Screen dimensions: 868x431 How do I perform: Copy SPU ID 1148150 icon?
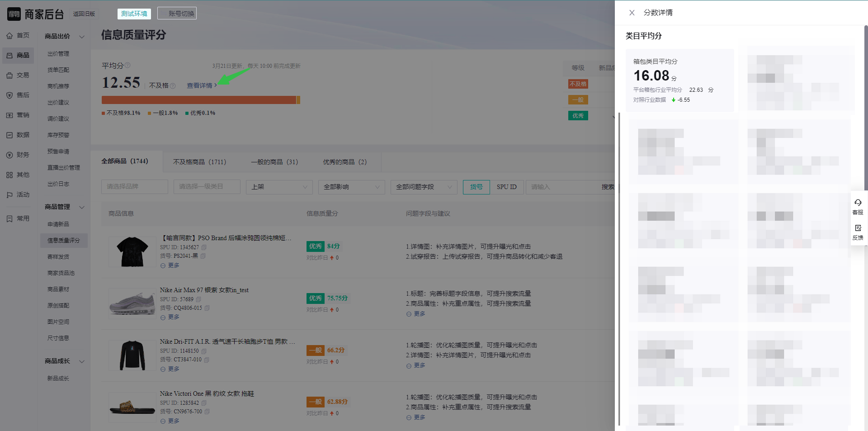[x=204, y=351]
